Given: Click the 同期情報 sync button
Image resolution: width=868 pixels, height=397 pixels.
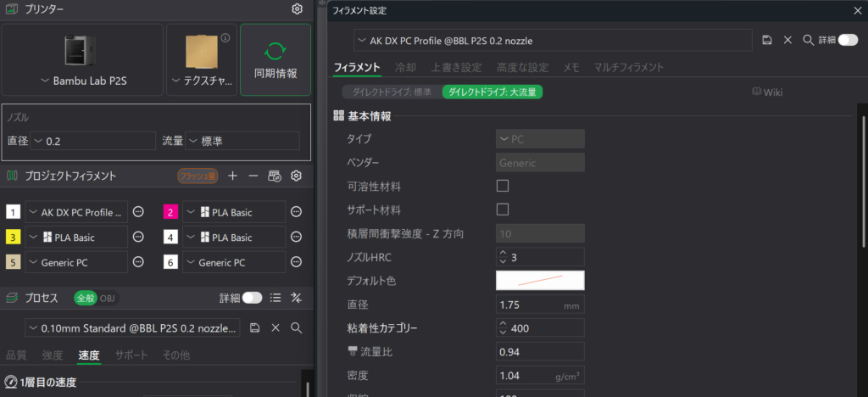Looking at the screenshot, I should click(x=275, y=59).
